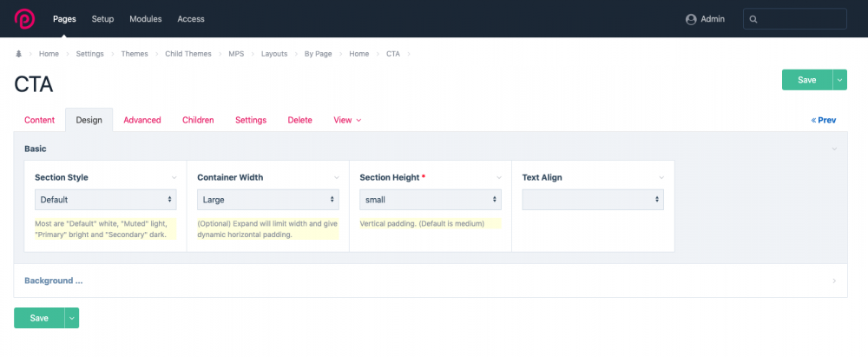The image size is (868, 357).
Task: Collapse the Basic fieldset
Action: click(834, 149)
